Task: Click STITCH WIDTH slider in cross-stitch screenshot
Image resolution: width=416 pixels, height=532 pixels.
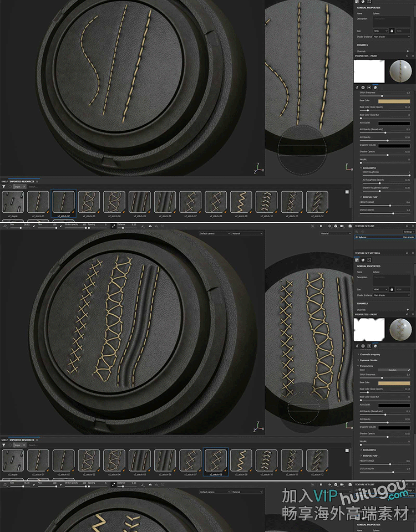Action: coord(385,472)
